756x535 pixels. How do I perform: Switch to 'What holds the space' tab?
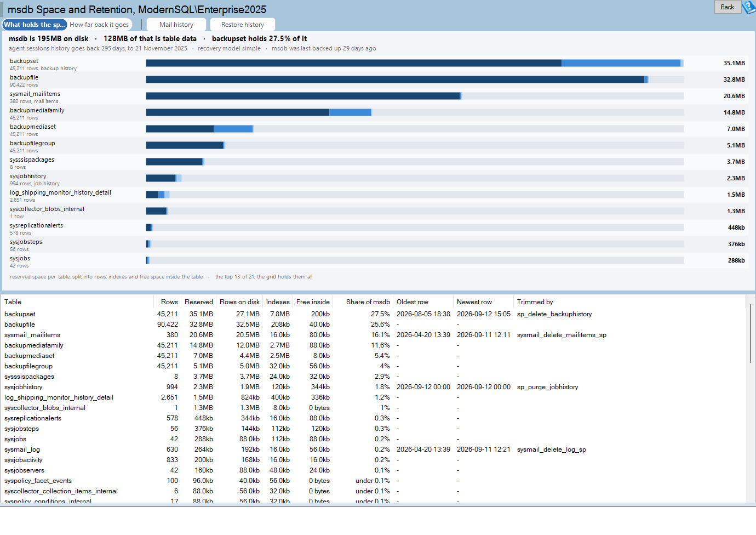click(x=35, y=25)
